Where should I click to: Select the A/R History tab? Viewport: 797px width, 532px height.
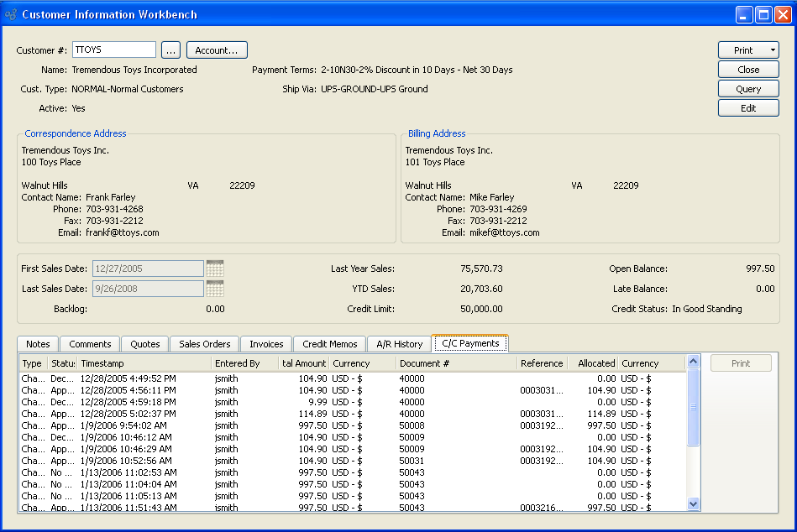click(399, 344)
